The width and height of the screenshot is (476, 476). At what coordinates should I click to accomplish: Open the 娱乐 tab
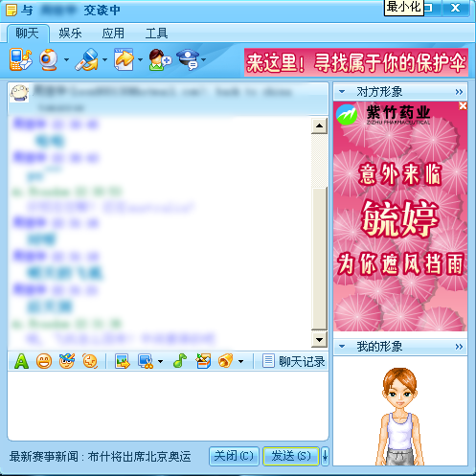(x=70, y=34)
